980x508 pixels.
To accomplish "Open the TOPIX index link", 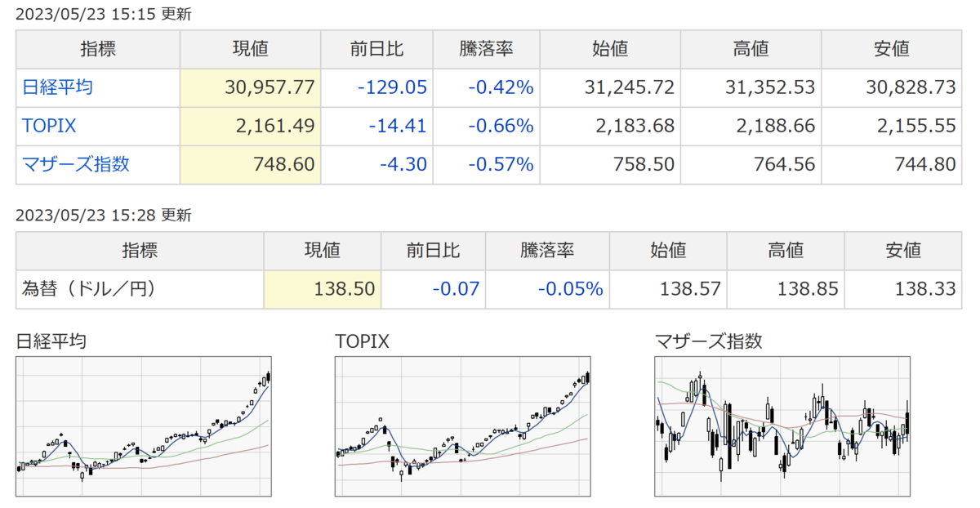I will (49, 126).
